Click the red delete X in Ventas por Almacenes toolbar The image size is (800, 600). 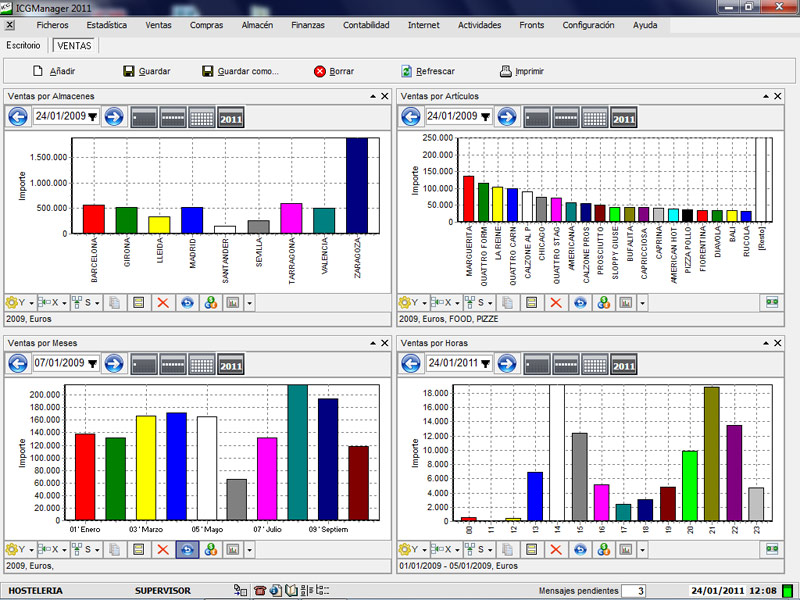coord(163,302)
